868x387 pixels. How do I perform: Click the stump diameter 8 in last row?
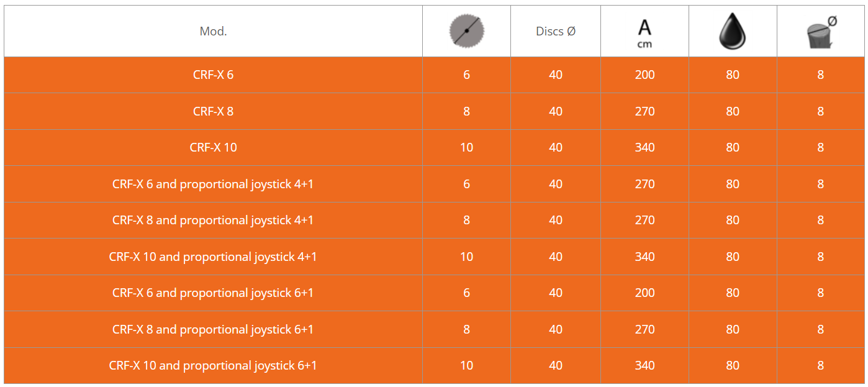click(821, 365)
